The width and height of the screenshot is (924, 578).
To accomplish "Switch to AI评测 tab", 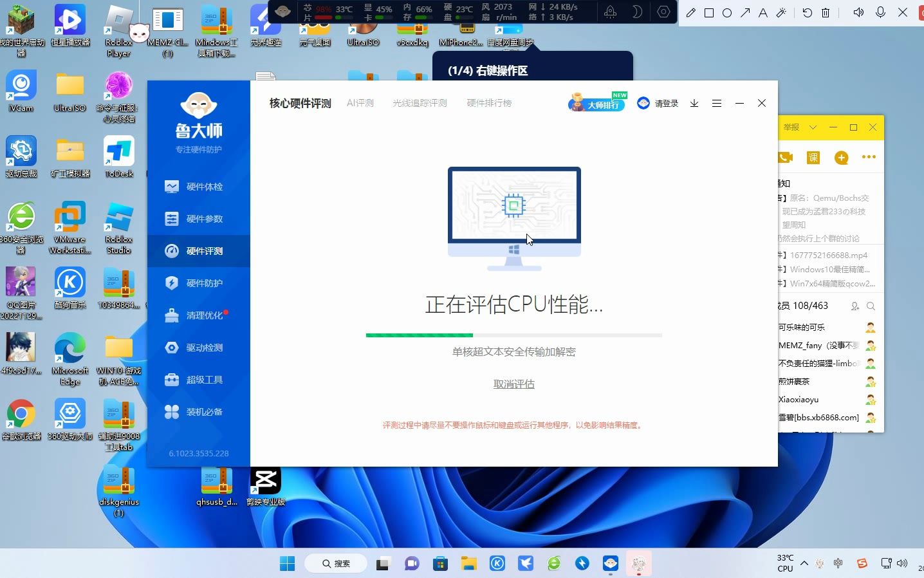I will (360, 103).
